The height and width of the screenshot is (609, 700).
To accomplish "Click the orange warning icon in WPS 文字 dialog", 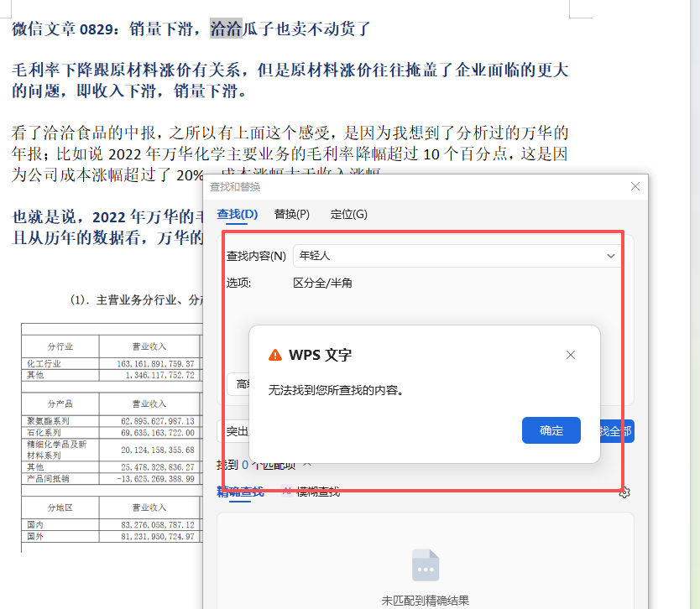I will 275,355.
